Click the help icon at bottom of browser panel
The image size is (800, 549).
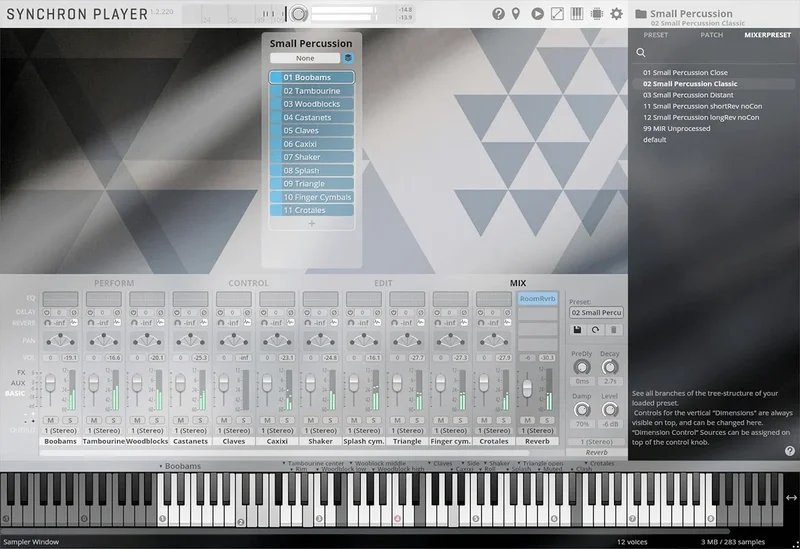click(790, 451)
